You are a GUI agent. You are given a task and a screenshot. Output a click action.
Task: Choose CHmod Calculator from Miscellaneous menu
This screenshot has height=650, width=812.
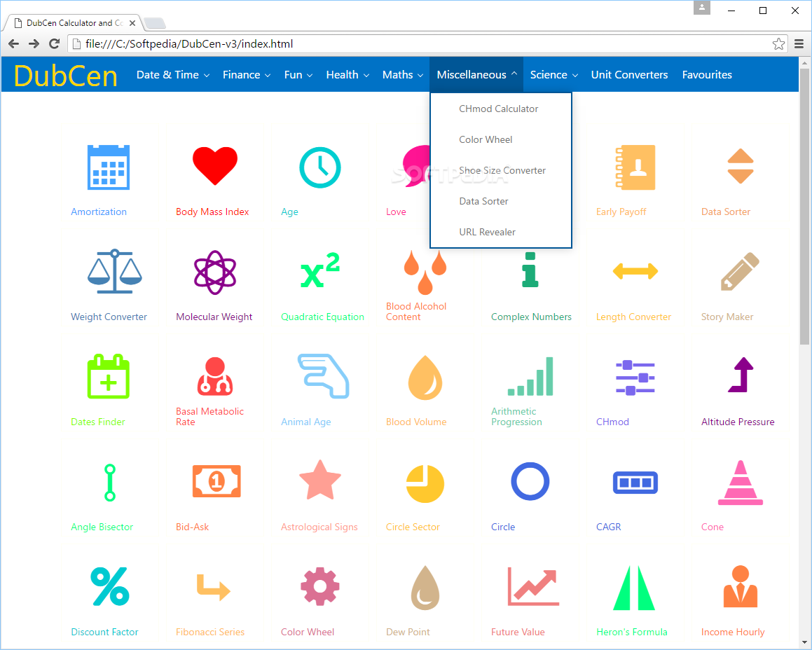click(x=499, y=109)
